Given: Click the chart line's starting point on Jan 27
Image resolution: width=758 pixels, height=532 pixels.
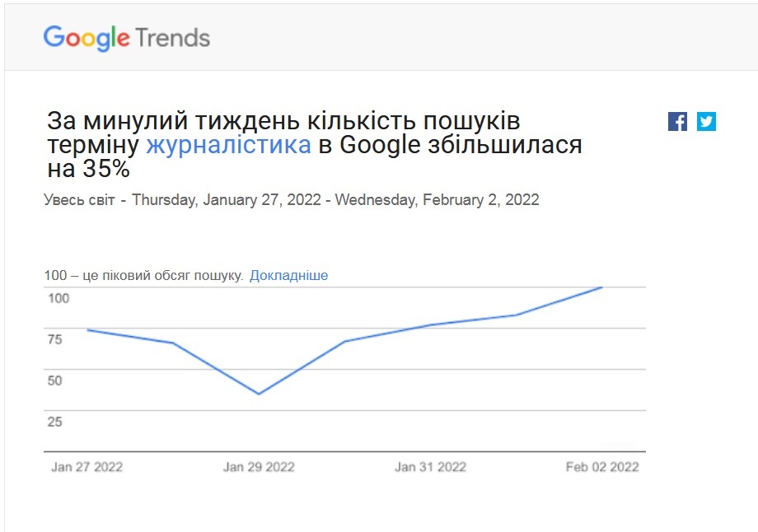Looking at the screenshot, I should [x=87, y=330].
